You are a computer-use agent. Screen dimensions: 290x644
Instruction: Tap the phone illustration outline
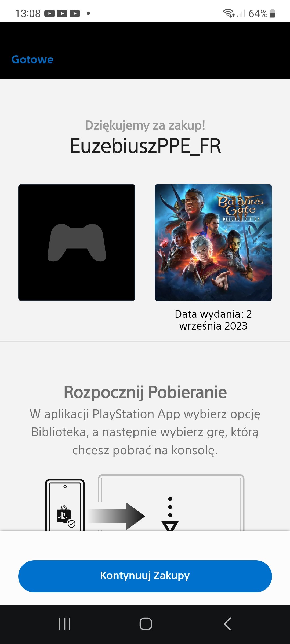coord(65,505)
